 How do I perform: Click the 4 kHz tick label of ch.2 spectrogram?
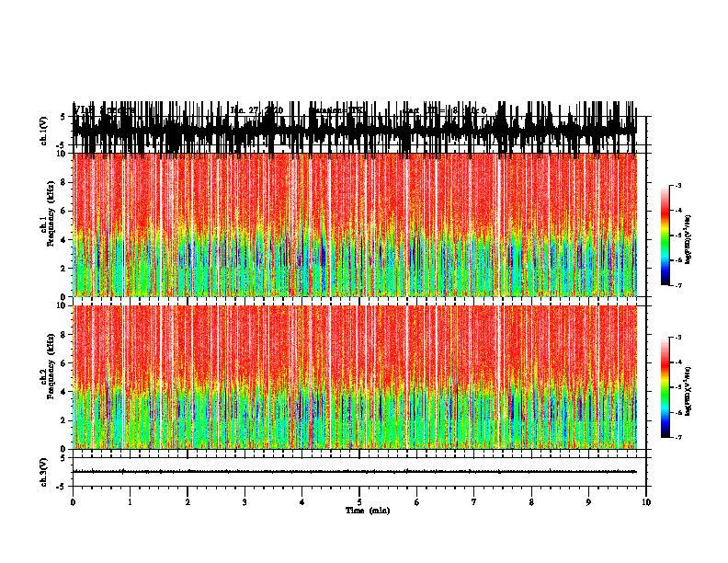(x=63, y=392)
